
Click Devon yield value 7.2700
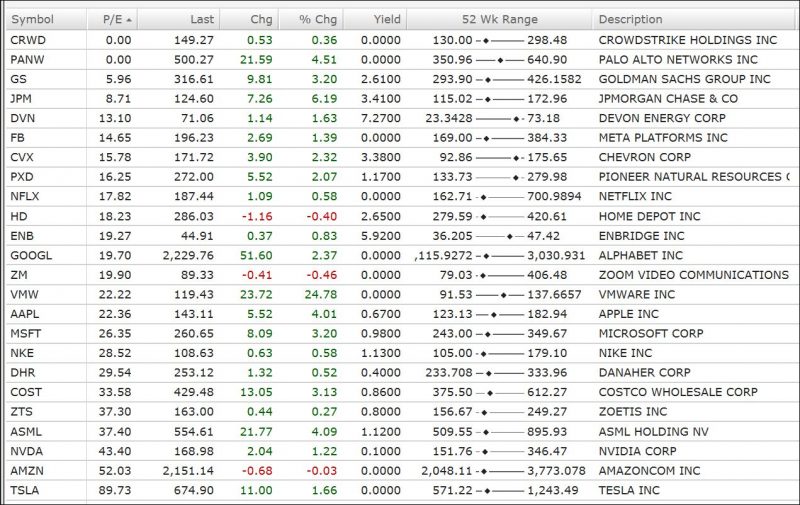(381, 118)
